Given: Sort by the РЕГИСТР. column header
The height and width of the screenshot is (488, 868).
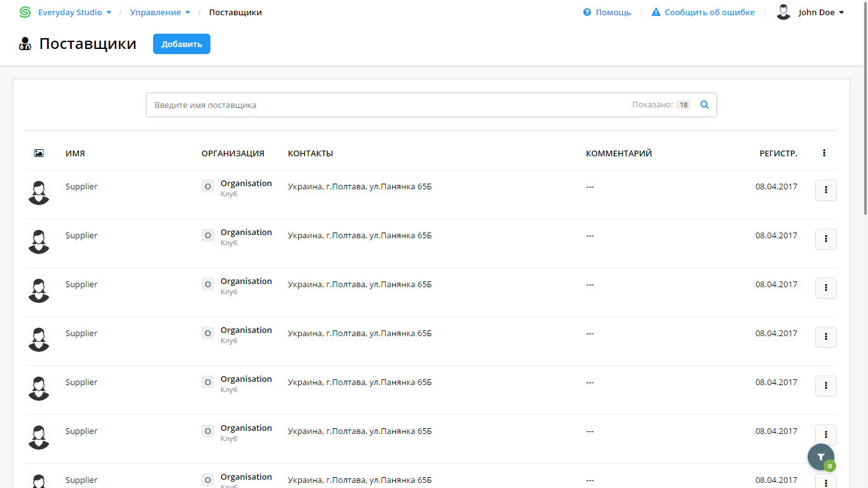Looking at the screenshot, I should tap(778, 153).
